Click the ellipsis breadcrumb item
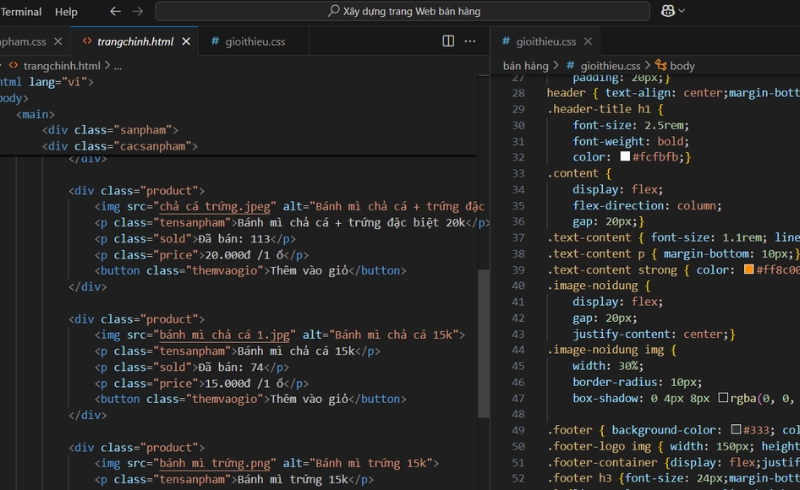 (118, 65)
